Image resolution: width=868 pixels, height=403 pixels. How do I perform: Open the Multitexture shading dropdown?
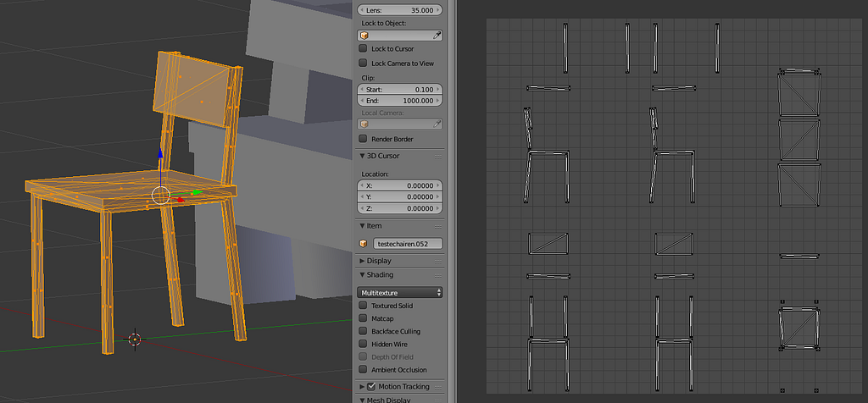(x=399, y=292)
